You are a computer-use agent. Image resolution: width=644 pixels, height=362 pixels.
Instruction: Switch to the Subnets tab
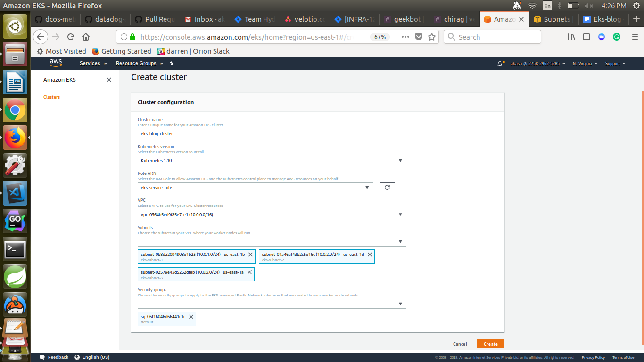[553, 19]
